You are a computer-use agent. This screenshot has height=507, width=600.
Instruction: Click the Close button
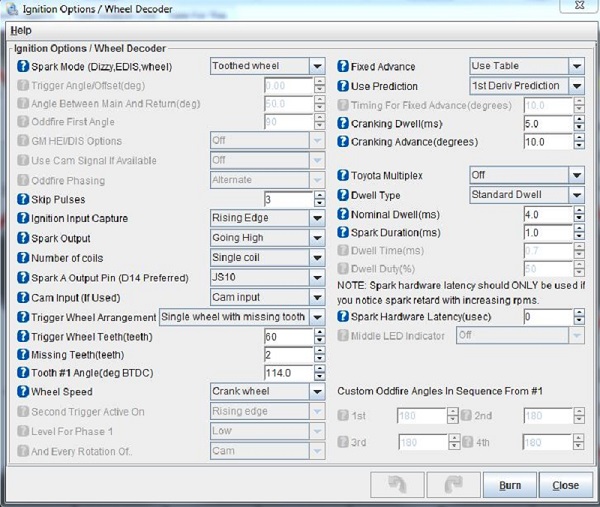pos(565,485)
